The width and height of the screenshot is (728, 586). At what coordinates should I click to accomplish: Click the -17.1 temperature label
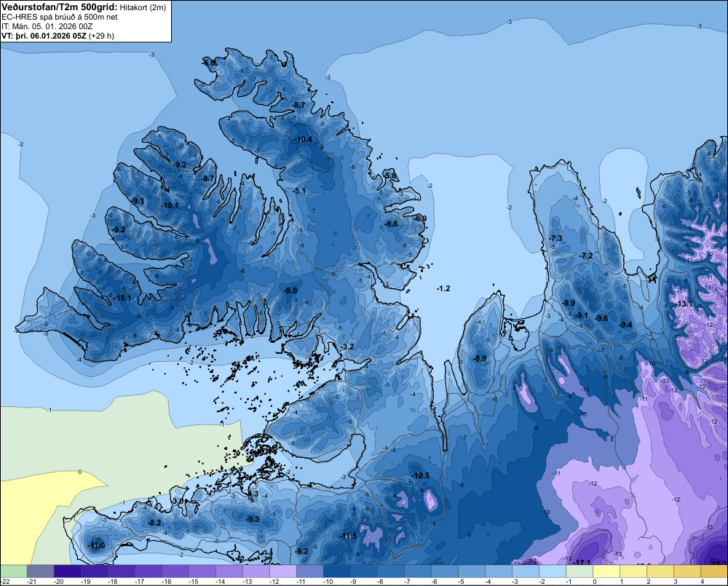tap(582, 562)
